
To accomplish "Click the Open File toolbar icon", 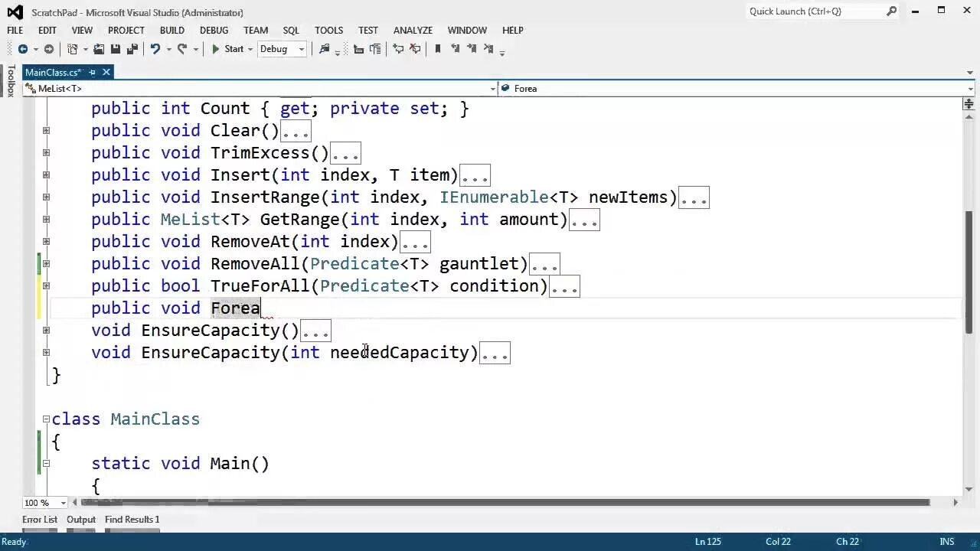I will 99,49.
